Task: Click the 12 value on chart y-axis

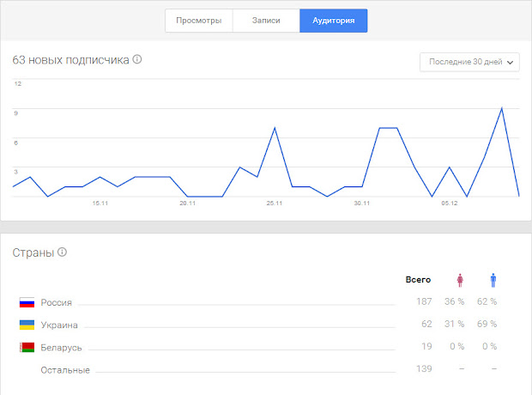Action: (18, 83)
